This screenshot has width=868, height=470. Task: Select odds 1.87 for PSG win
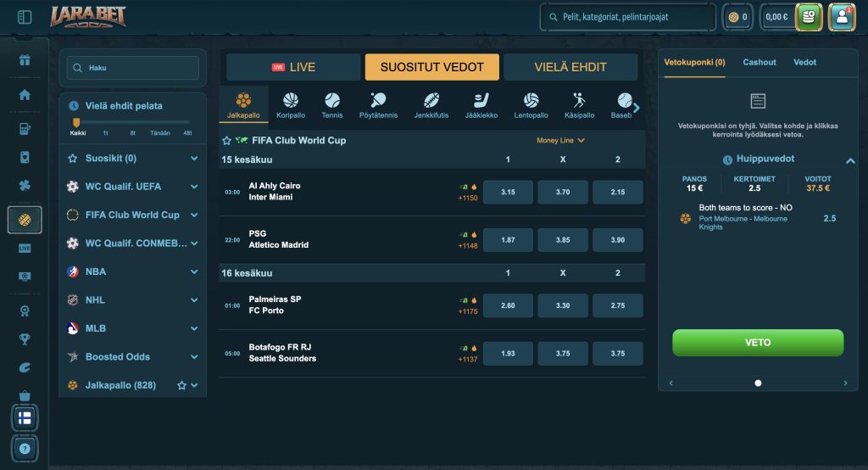[508, 240]
